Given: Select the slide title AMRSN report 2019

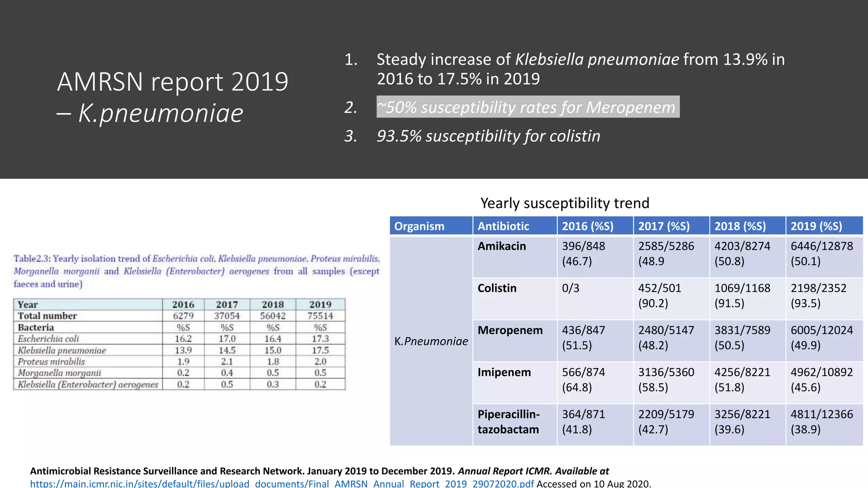Looking at the screenshot, I should click(x=172, y=81).
